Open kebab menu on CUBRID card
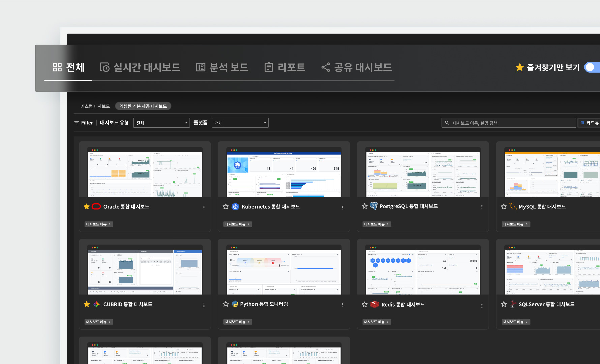 [204, 305]
